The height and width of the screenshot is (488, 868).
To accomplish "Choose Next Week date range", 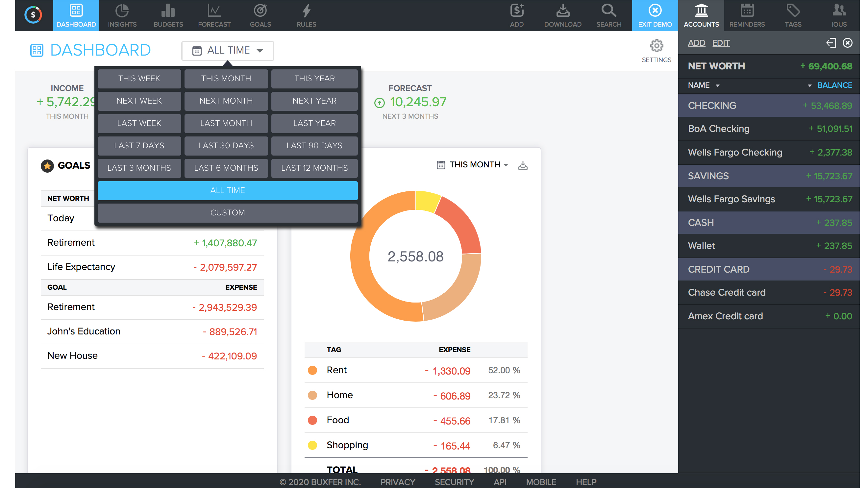I will point(139,101).
